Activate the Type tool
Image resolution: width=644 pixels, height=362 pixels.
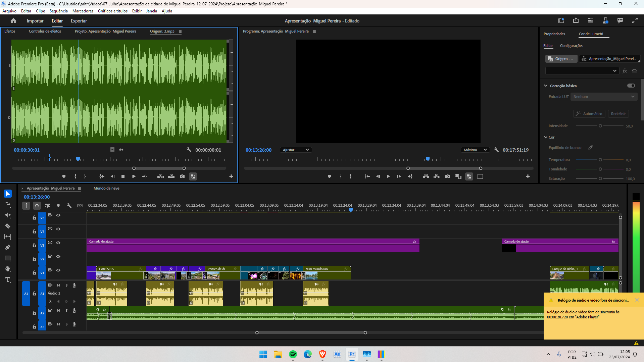pyautogui.click(x=8, y=279)
